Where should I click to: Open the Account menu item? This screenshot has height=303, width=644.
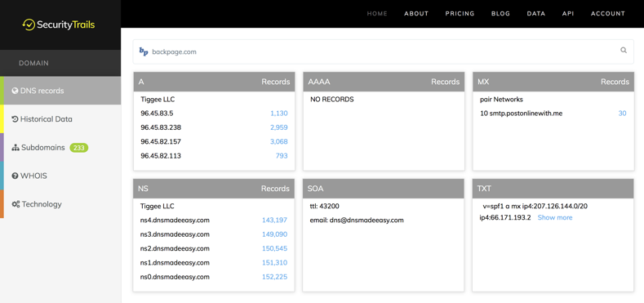pos(608,14)
